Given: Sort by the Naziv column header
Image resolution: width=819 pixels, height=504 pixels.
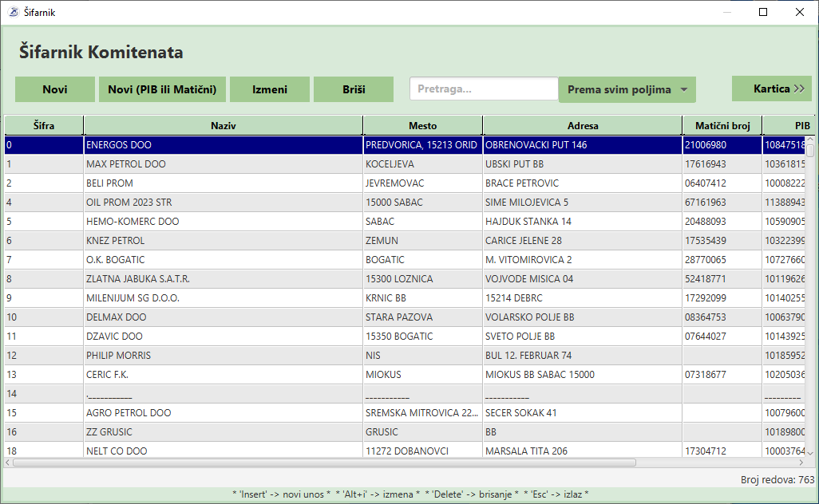Looking at the screenshot, I should tap(224, 126).
